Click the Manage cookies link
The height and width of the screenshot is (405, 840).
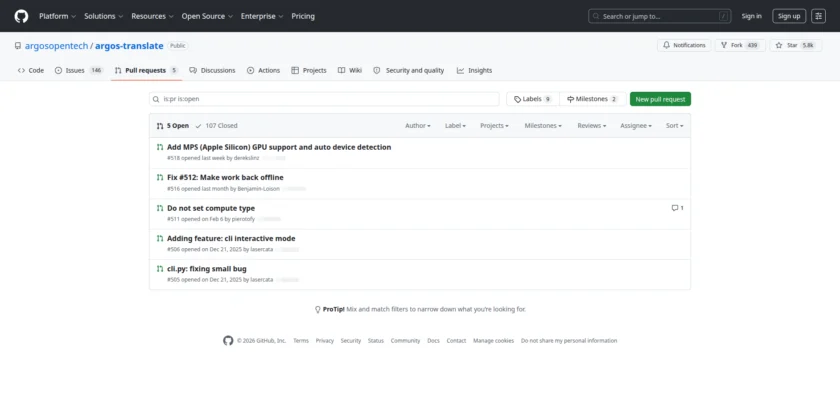pyautogui.click(x=493, y=341)
